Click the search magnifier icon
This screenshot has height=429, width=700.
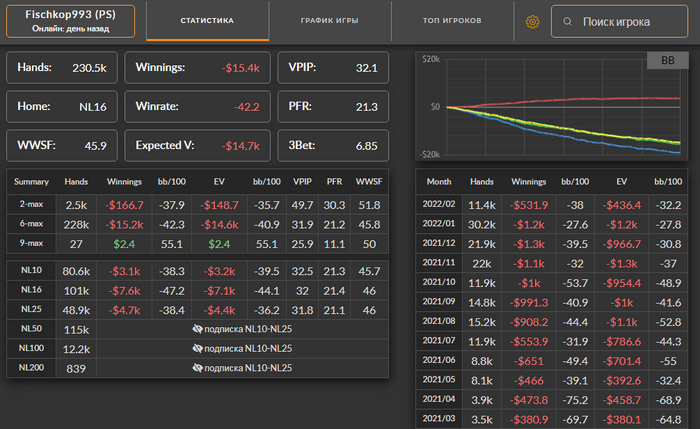point(567,21)
